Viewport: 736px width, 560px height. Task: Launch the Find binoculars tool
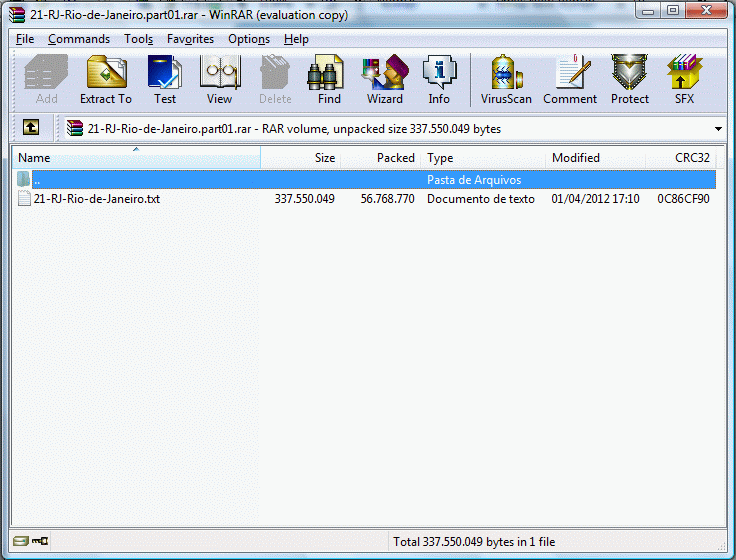[329, 80]
